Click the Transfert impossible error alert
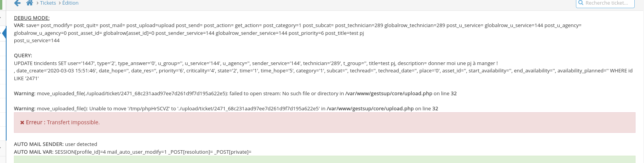 click(x=325, y=122)
